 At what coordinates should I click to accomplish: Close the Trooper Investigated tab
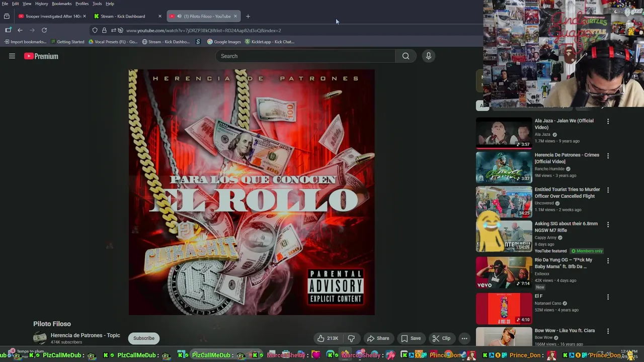tap(84, 16)
